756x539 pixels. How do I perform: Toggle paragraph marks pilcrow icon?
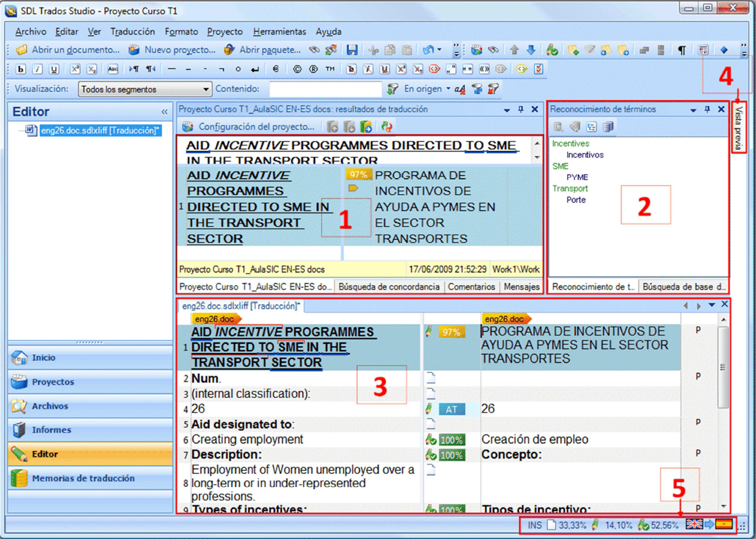click(682, 50)
